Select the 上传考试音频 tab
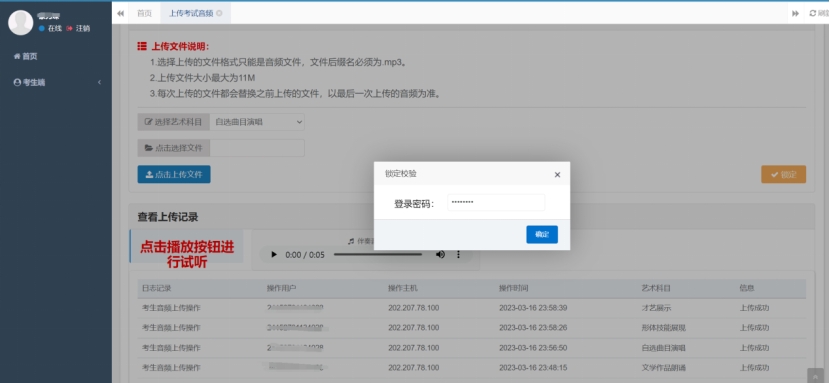This screenshot has width=830, height=383. pos(191,14)
